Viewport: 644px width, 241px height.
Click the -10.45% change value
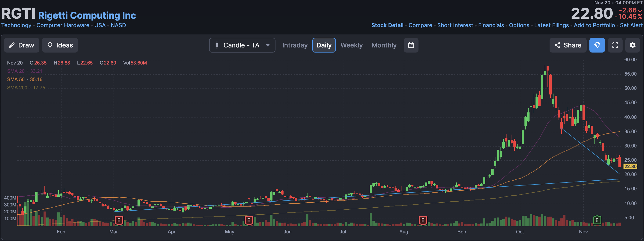pyautogui.click(x=629, y=17)
